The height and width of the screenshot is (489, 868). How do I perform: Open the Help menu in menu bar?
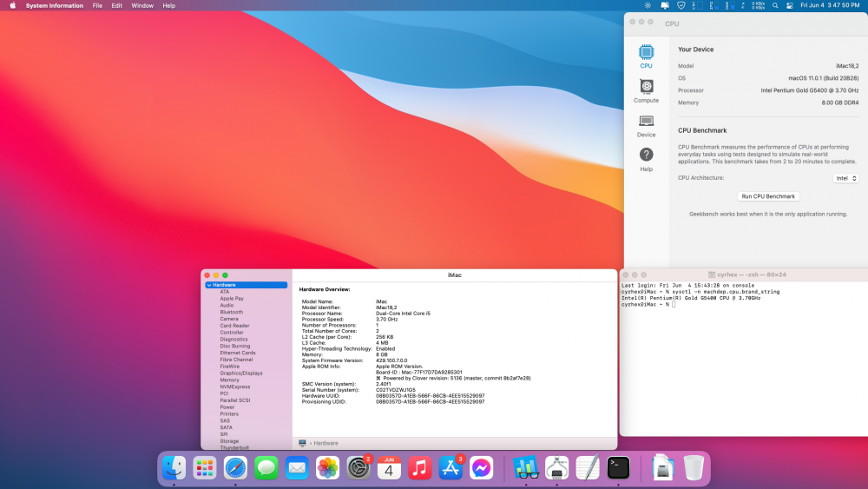tap(169, 5)
